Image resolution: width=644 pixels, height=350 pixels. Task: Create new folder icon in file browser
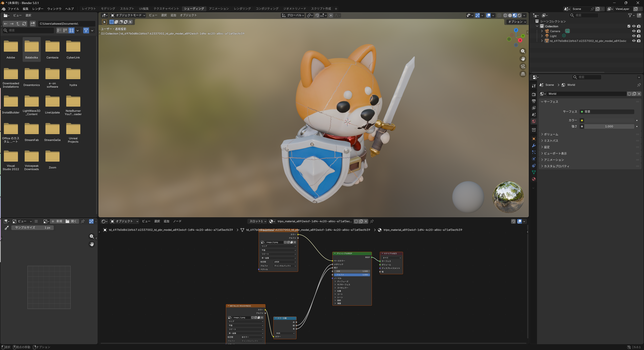33,24
